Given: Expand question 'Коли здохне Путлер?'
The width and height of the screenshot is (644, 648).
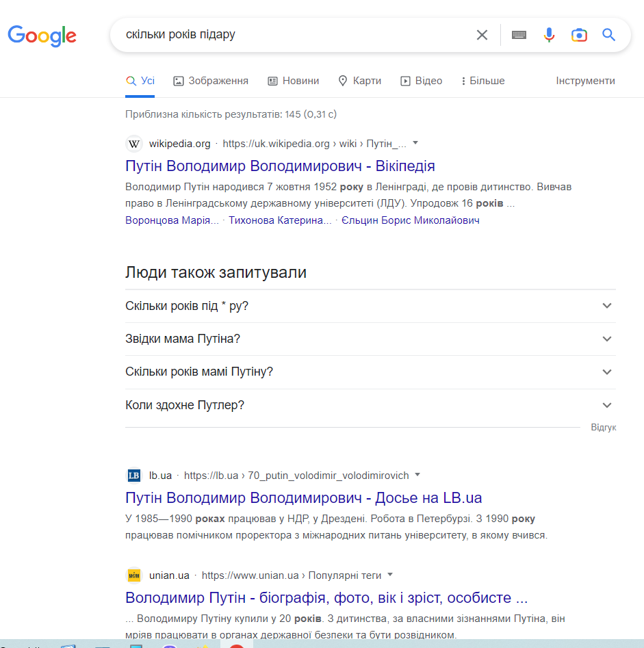Looking at the screenshot, I should tap(370, 405).
